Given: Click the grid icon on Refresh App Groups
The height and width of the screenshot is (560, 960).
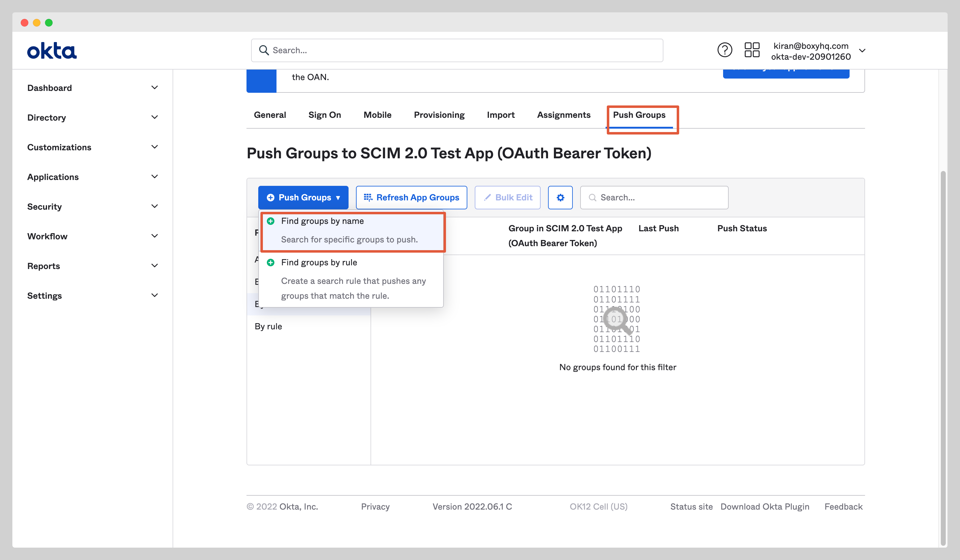Looking at the screenshot, I should pos(368,197).
